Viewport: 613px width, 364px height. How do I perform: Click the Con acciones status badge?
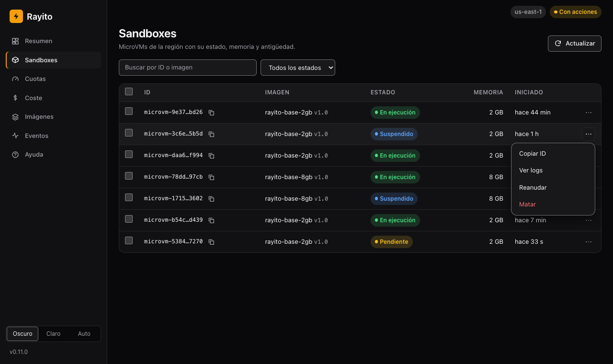[575, 12]
